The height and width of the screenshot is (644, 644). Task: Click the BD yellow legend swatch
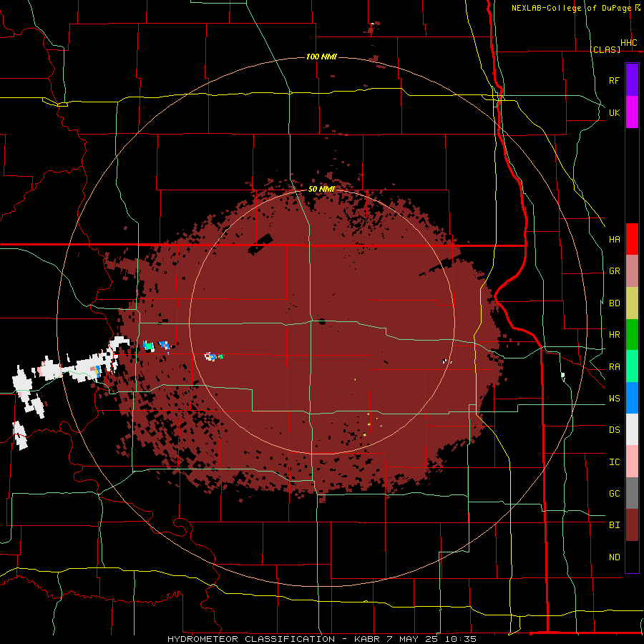coord(632,303)
